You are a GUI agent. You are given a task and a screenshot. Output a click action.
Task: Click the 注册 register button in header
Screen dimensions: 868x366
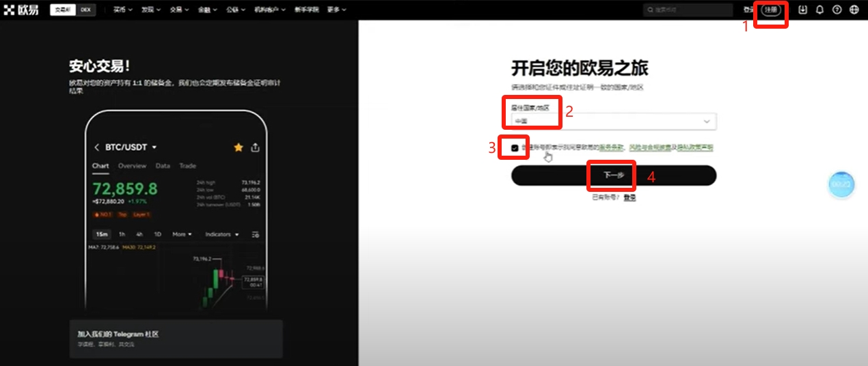[771, 10]
